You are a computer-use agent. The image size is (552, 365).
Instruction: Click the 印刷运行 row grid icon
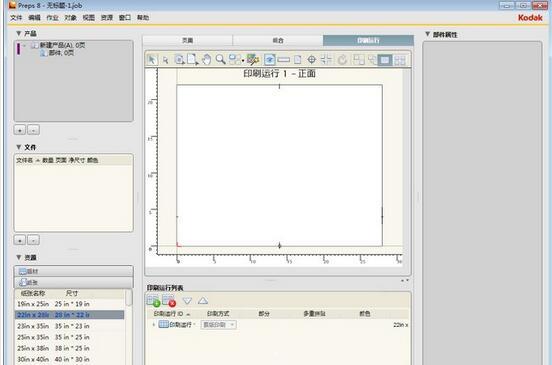pos(163,325)
